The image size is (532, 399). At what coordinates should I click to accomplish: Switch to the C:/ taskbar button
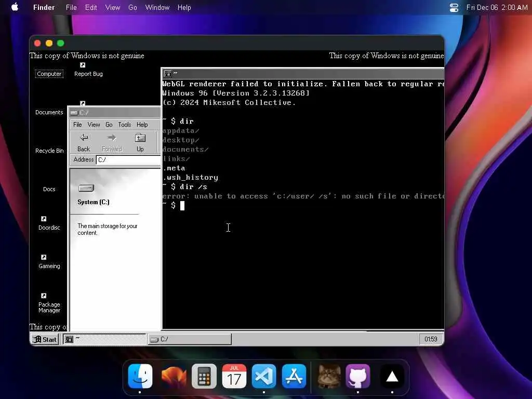pyautogui.click(x=190, y=339)
